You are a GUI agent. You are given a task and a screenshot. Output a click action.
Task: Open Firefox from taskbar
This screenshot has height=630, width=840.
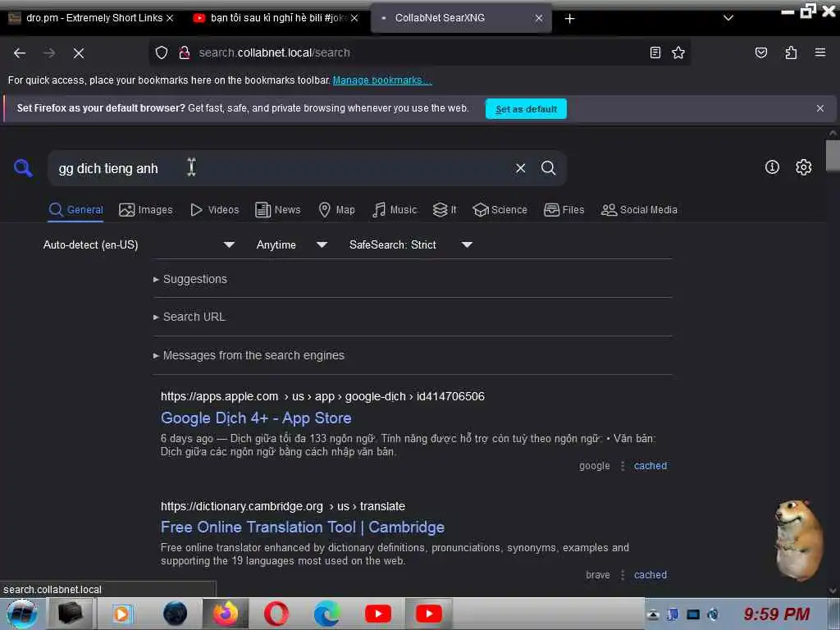(x=226, y=614)
